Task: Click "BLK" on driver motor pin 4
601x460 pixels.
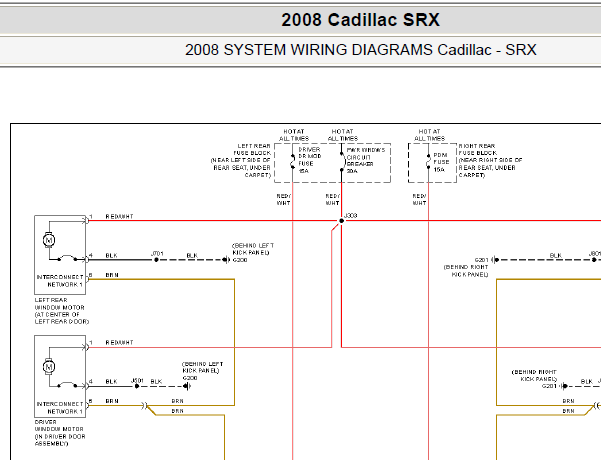Action: pos(112,381)
